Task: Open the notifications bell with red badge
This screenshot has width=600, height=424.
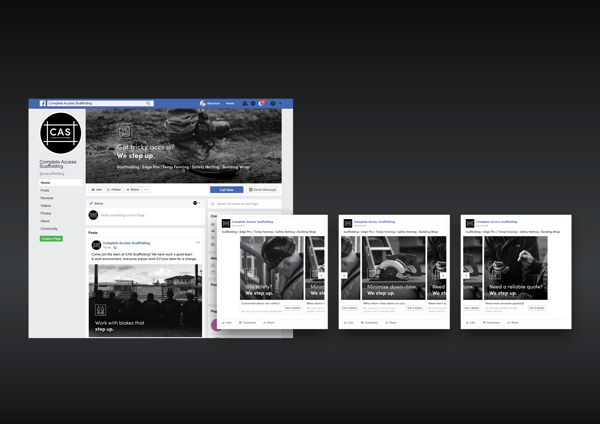Action: click(x=262, y=103)
